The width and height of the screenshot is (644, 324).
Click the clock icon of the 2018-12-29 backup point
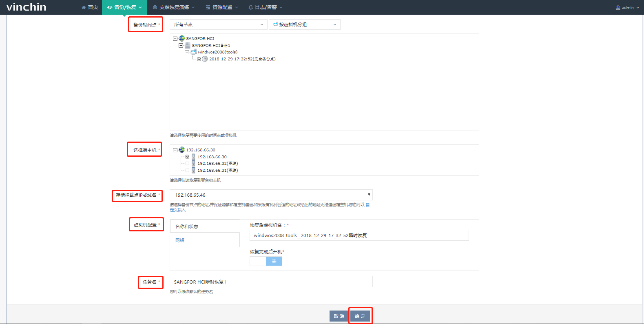pos(205,59)
